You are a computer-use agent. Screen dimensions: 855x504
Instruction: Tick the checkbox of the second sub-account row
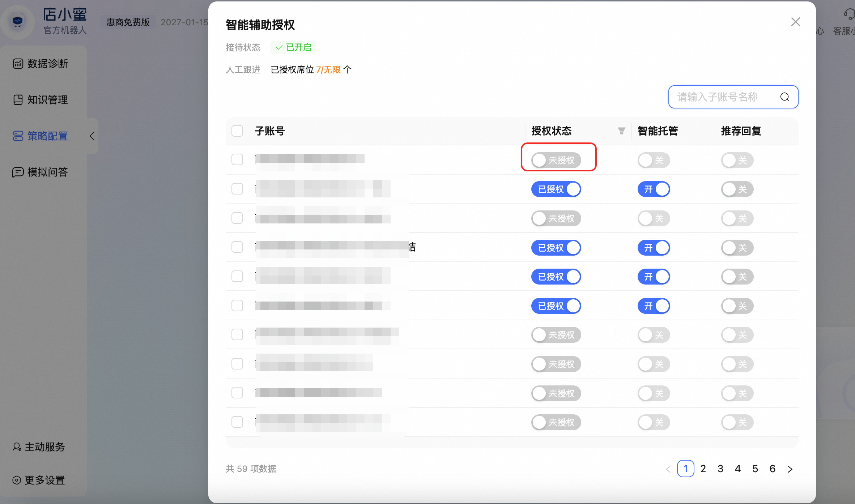(x=237, y=189)
